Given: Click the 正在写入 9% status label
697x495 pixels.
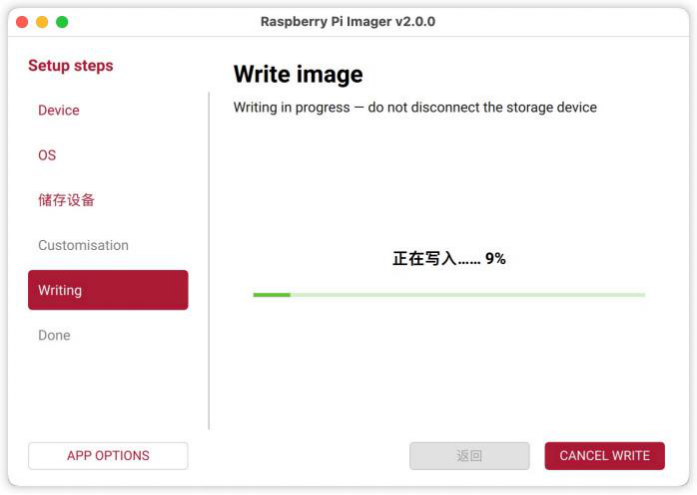Looking at the screenshot, I should (449, 258).
